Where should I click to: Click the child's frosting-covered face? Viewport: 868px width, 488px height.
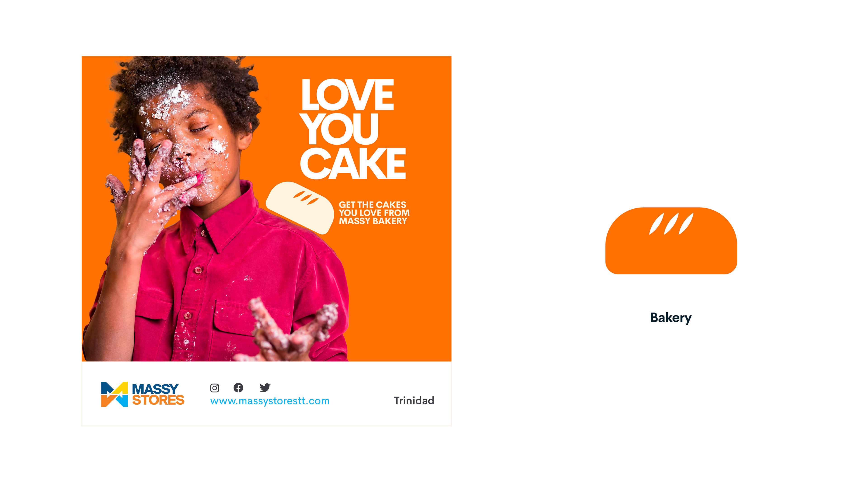(x=189, y=145)
